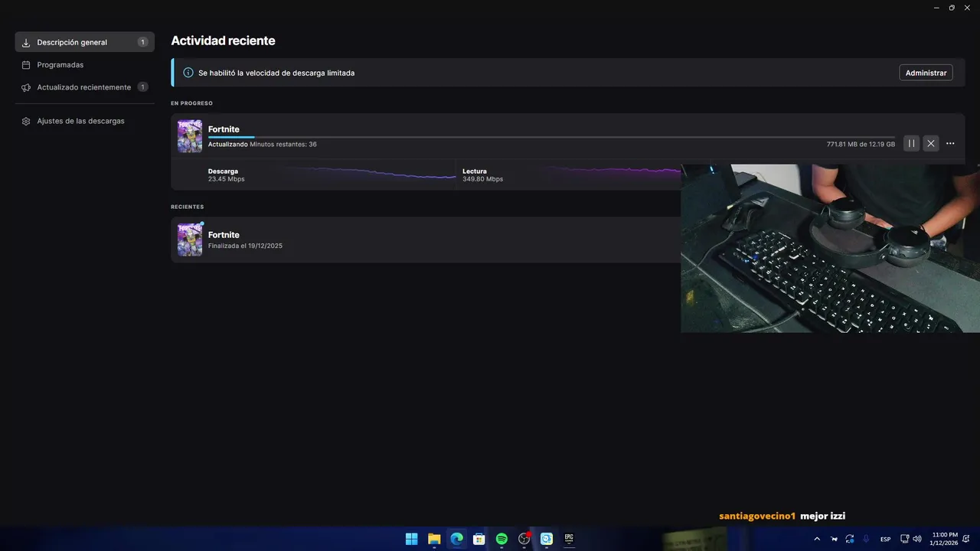The image size is (980, 551).
Task: Open Epic Games Launcher taskbar icon
Action: 569,539
